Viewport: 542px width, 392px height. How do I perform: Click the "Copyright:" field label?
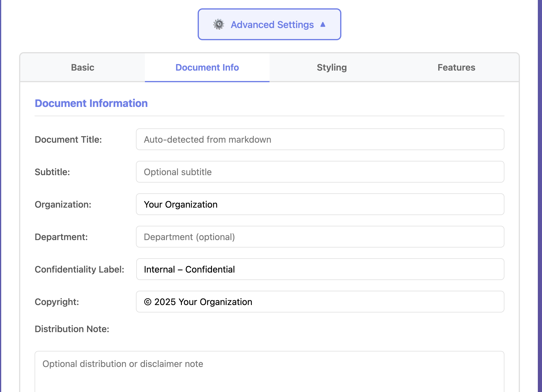tap(57, 302)
